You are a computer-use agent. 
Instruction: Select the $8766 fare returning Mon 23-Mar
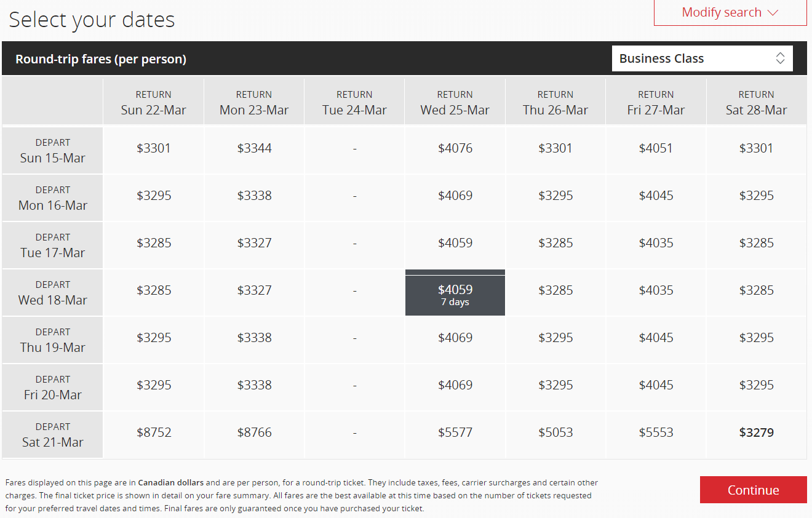[254, 432]
